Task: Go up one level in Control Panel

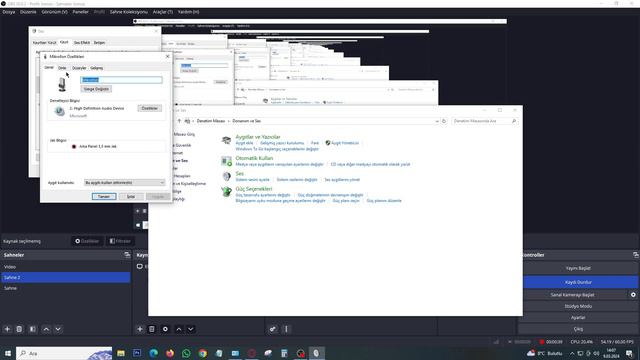Action: 179,121
